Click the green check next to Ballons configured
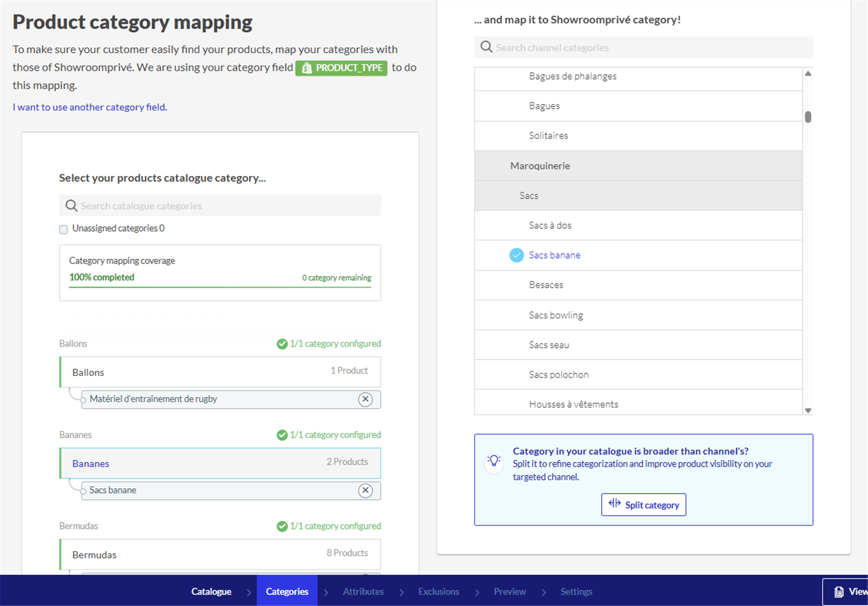 coord(282,344)
